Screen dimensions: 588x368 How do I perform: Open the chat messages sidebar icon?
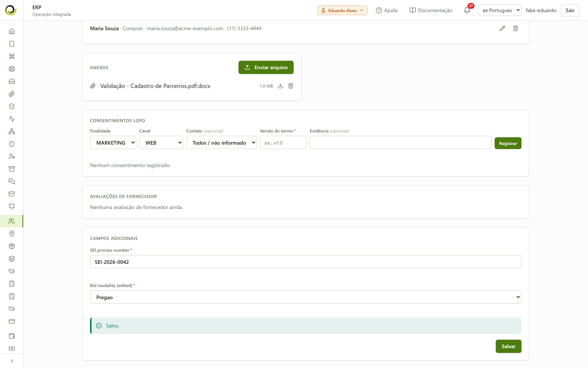[x=12, y=181]
